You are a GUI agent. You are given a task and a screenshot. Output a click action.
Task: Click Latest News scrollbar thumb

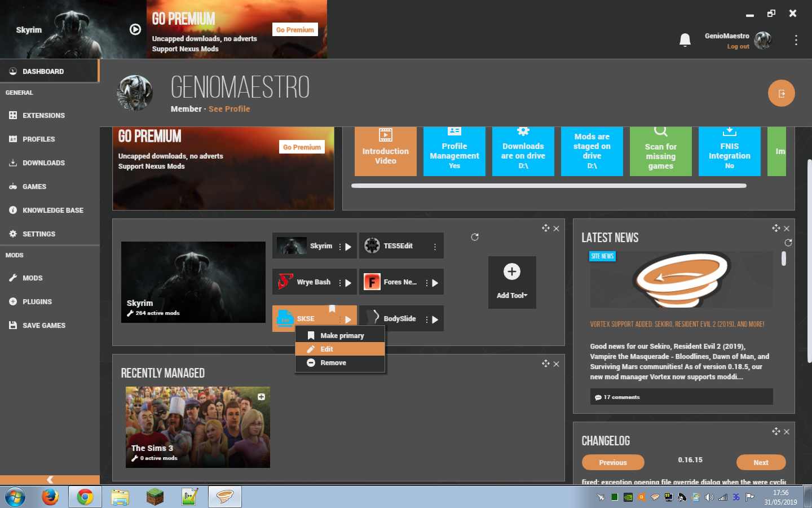click(784, 259)
